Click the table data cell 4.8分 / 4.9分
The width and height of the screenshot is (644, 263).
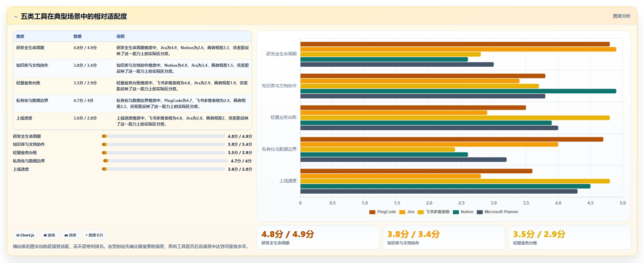pos(85,48)
